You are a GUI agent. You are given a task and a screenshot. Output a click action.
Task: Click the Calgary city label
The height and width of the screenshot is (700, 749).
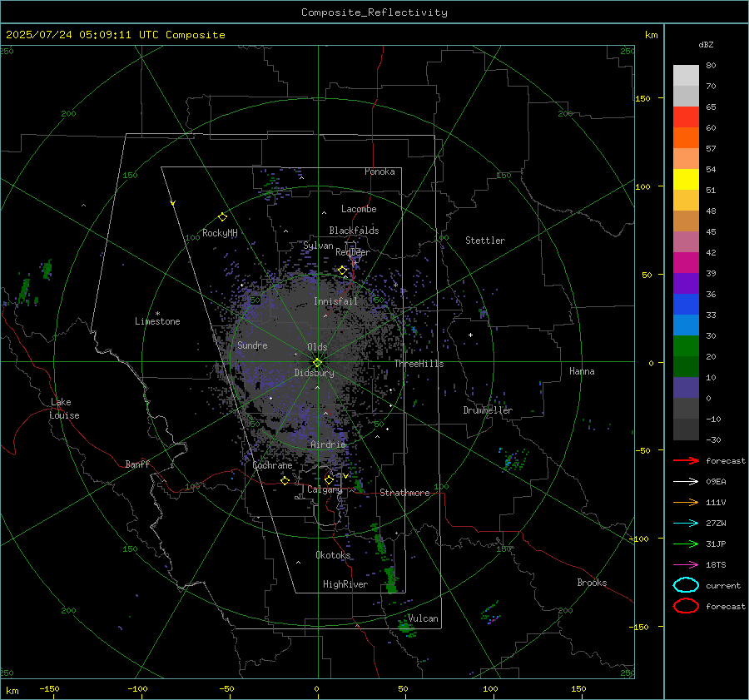pos(325,489)
